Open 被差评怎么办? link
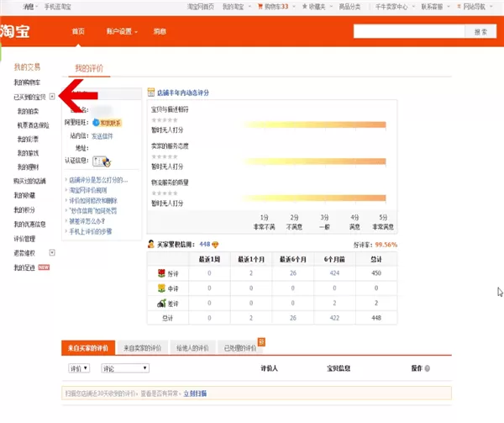This screenshot has height=423, width=504. click(x=87, y=221)
